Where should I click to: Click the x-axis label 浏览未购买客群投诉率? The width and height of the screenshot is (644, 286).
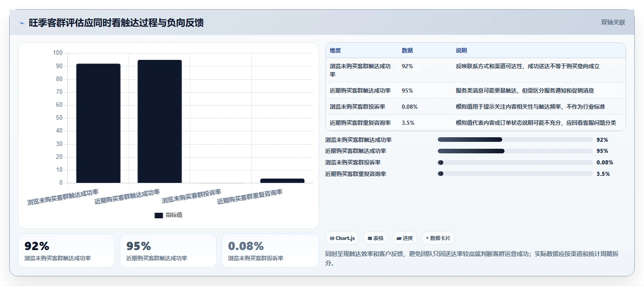[x=191, y=197]
